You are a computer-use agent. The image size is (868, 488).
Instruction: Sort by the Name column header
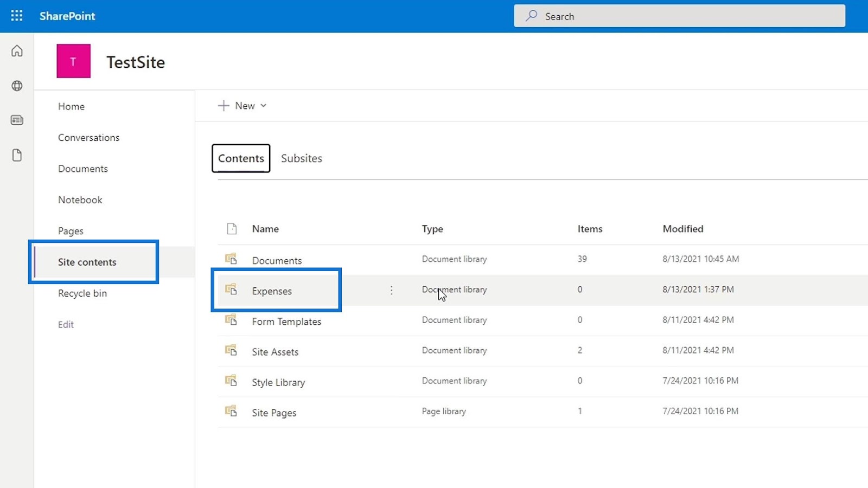point(265,229)
